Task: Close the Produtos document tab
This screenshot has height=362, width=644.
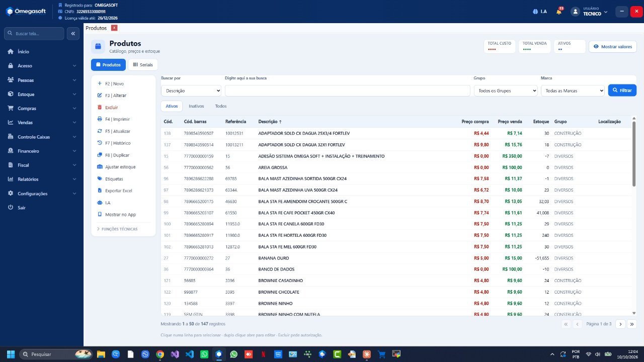Action: pos(114,28)
